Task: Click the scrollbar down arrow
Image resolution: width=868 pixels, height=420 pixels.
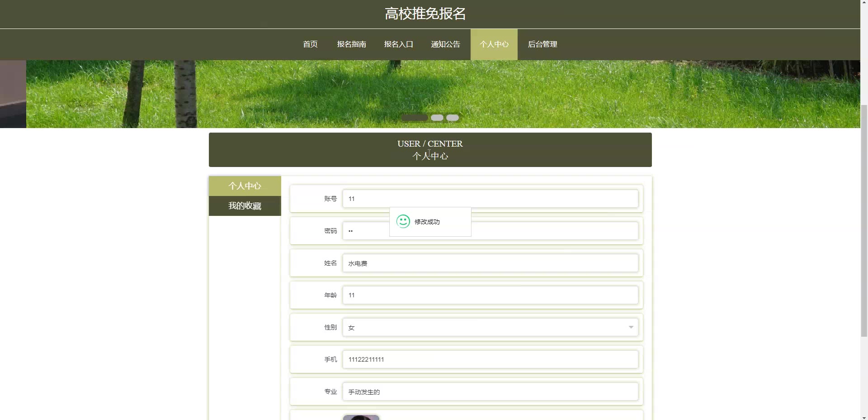Action: [x=864, y=417]
